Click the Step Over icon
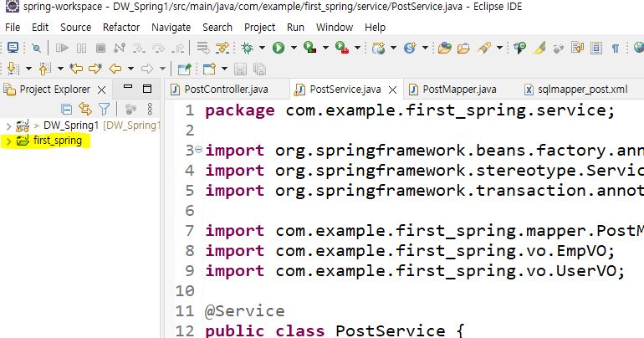Image resolution: width=644 pixels, height=338 pixels. pyautogui.click(x=158, y=48)
